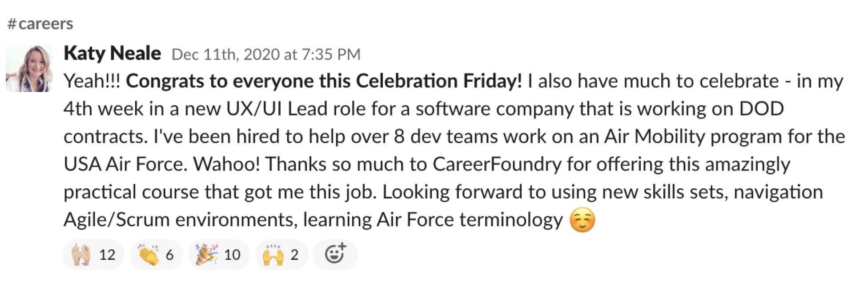The height and width of the screenshot is (282, 868).
Task: Open Katy Neale's profile photo
Action: click(x=29, y=68)
